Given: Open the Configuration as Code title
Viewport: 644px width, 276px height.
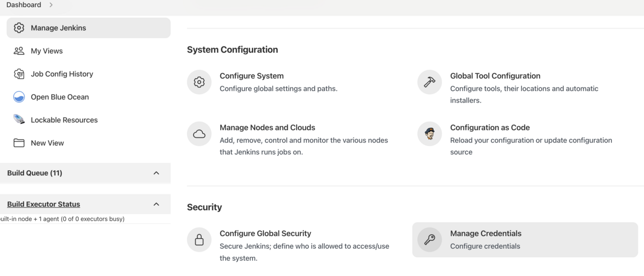Looking at the screenshot, I should coord(490,127).
